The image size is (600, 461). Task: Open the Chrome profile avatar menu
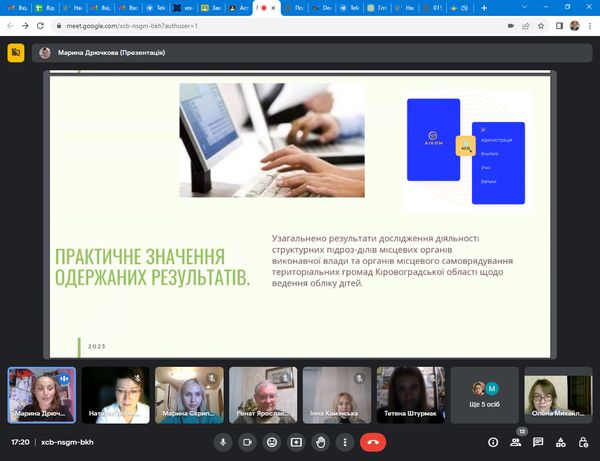(574, 25)
